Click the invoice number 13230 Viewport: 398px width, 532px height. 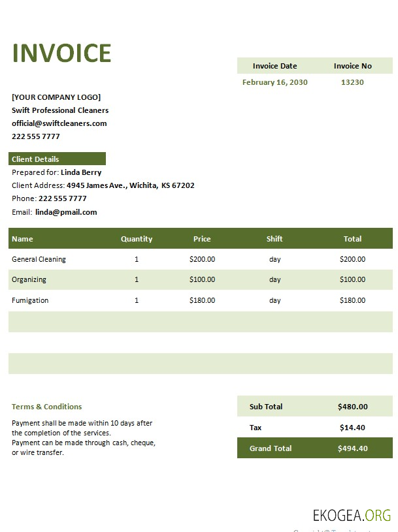352,82
